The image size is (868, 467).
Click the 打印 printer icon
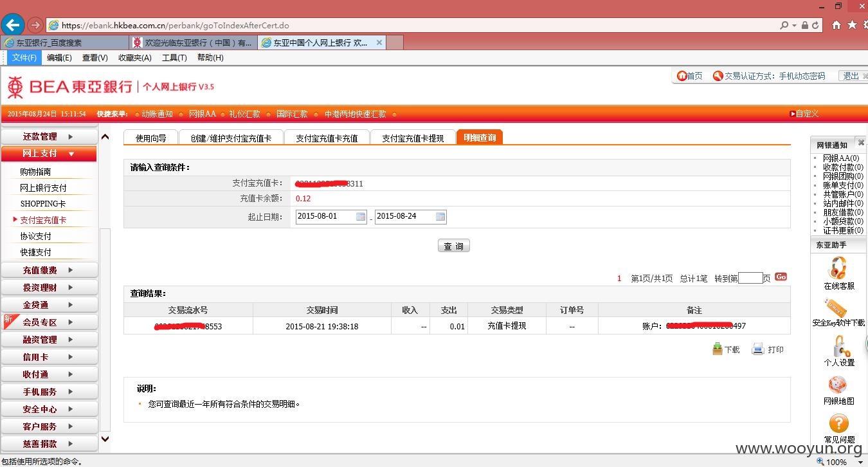click(x=758, y=349)
